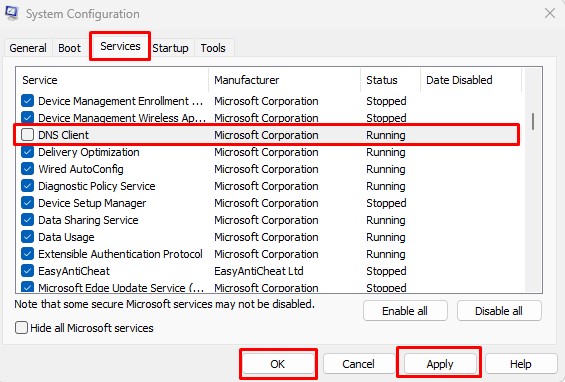Uncheck Microsoft Edge Update Service checkbox

[27, 287]
